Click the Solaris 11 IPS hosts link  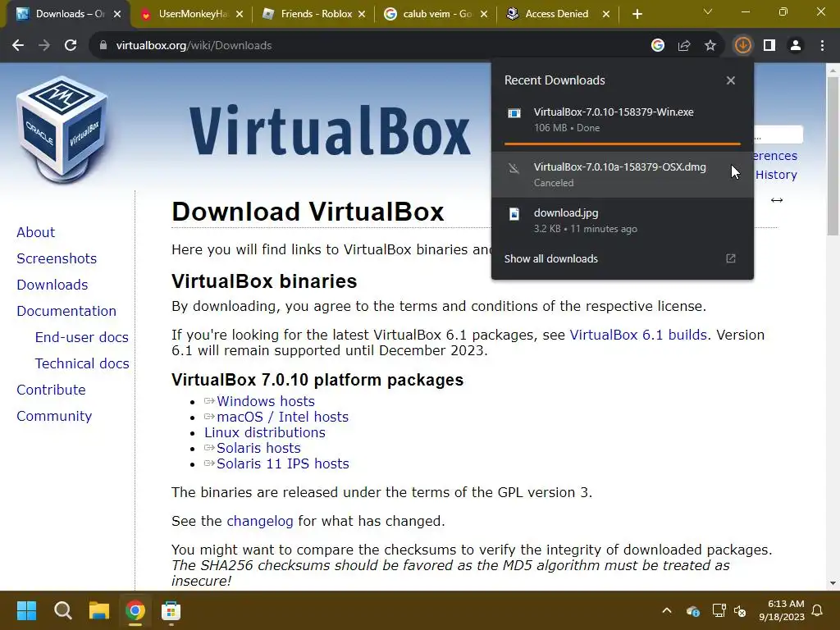tap(283, 463)
